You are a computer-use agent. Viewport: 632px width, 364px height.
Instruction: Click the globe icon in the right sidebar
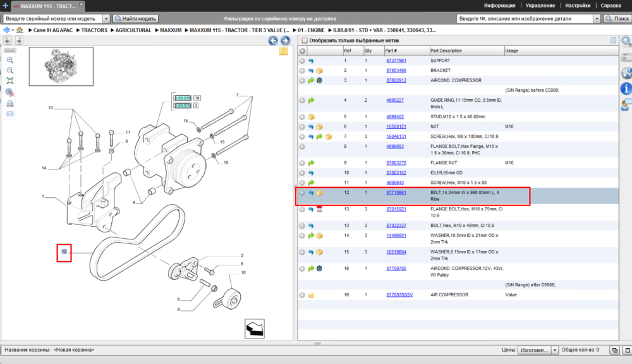pyautogui.click(x=626, y=73)
